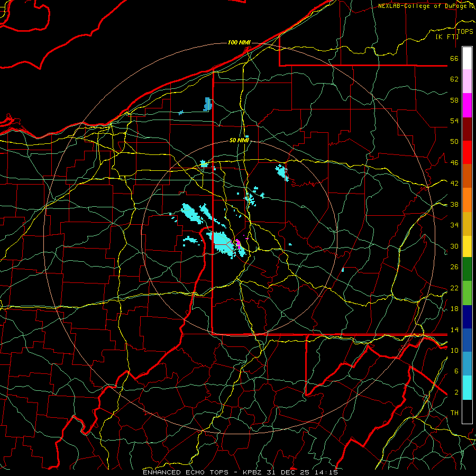Click the 30 value on legend
The height and width of the screenshot is (476, 476).
454,246
